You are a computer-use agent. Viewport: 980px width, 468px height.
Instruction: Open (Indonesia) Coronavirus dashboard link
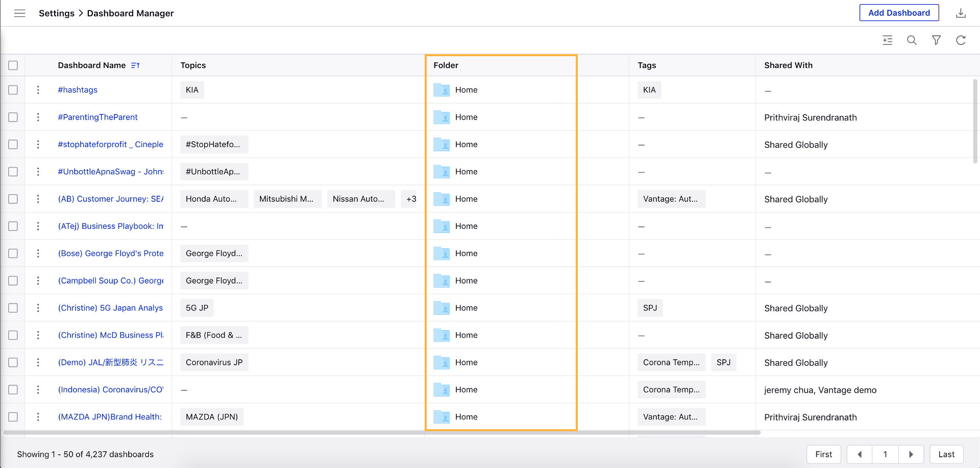pyautogui.click(x=111, y=390)
